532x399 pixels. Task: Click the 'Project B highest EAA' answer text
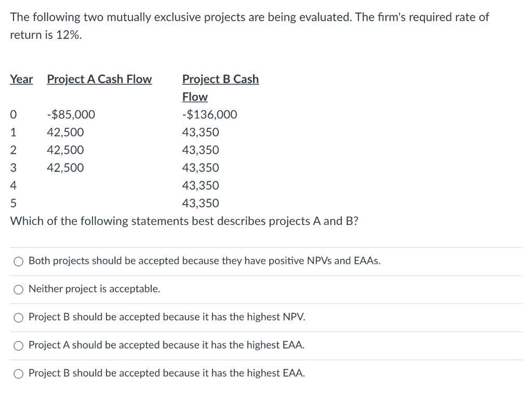tap(166, 373)
